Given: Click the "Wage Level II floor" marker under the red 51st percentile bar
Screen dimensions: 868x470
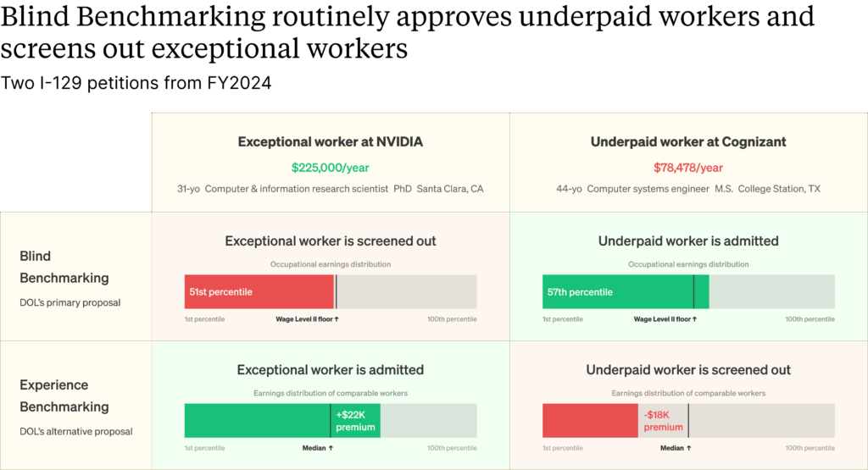Looking at the screenshot, I should pyautogui.click(x=307, y=319).
